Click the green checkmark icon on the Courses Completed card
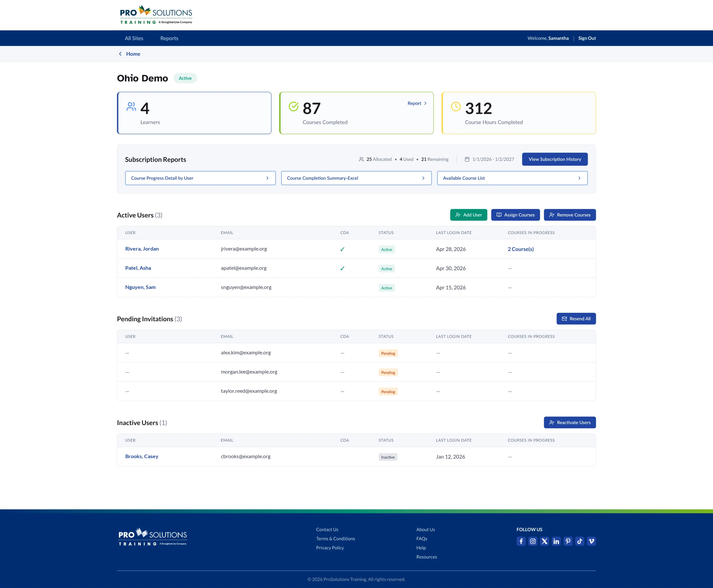The image size is (713, 588). pyautogui.click(x=294, y=106)
